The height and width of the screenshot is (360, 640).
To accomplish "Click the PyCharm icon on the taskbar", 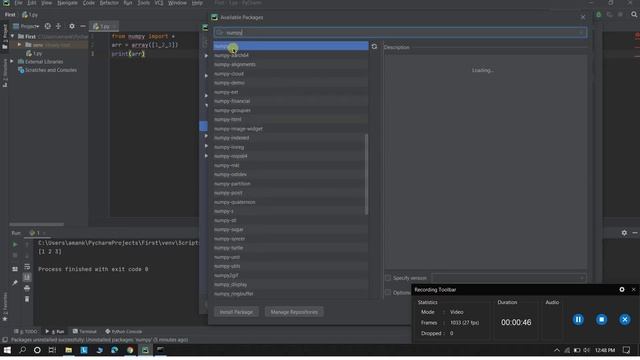I will 145,350.
